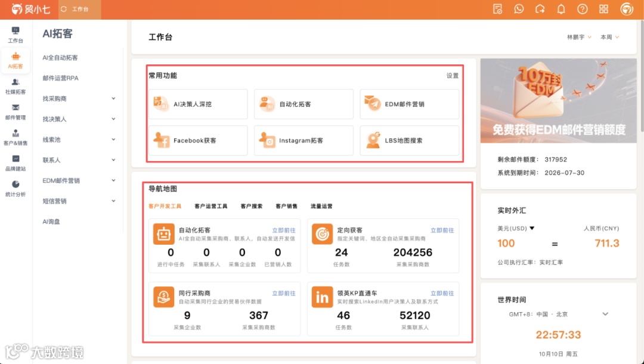Click the 定向获客 target icon

coord(323,234)
